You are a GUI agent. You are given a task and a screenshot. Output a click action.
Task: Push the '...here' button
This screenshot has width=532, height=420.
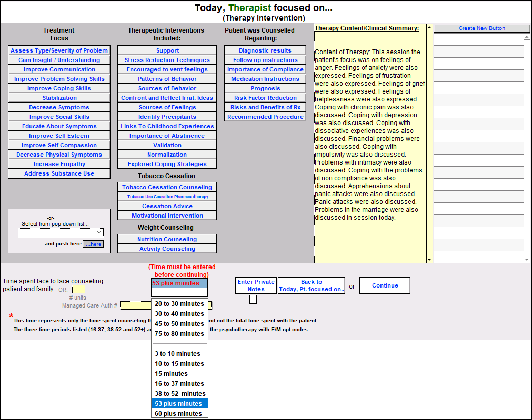point(93,244)
